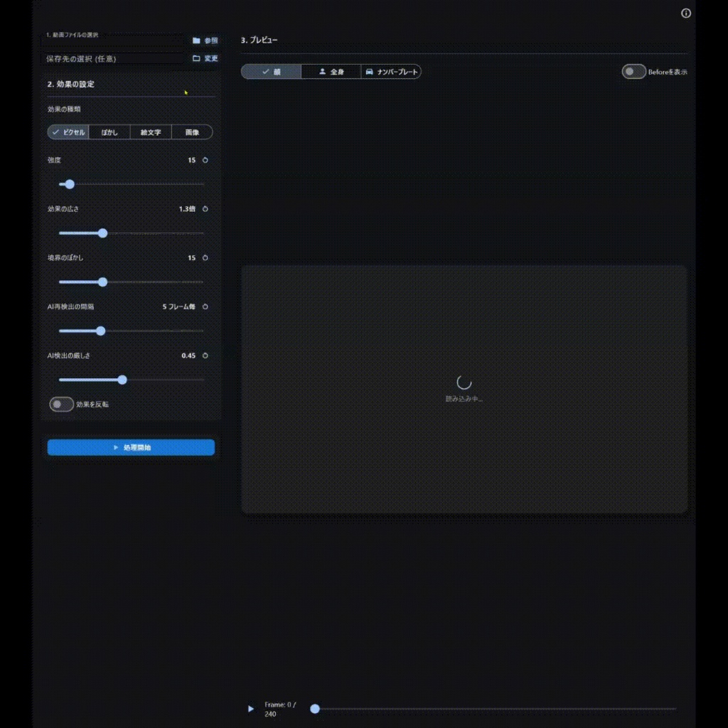Click the 5 フレーム毎 interval value
The image size is (728, 728).
point(178,306)
